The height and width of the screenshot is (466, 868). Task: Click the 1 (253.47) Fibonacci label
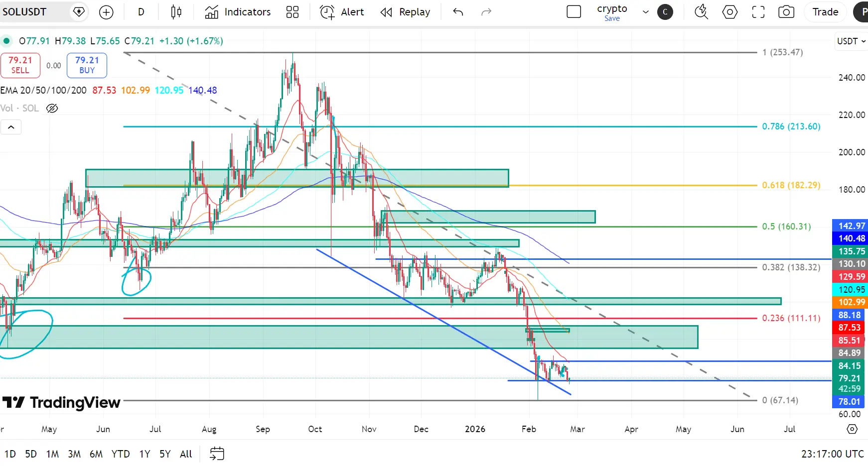tap(782, 52)
